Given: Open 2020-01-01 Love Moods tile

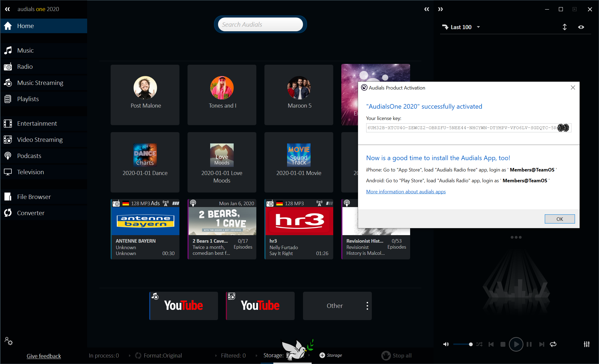Looking at the screenshot, I should (x=222, y=162).
